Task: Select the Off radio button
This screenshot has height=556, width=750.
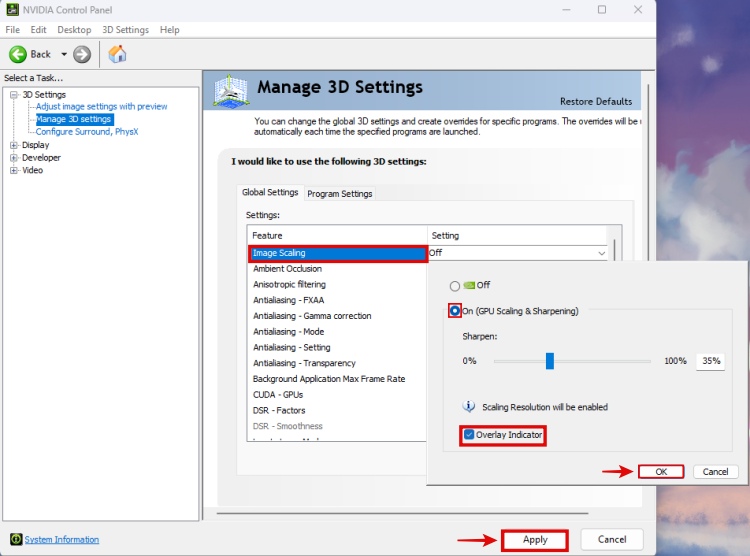Action: pos(455,286)
